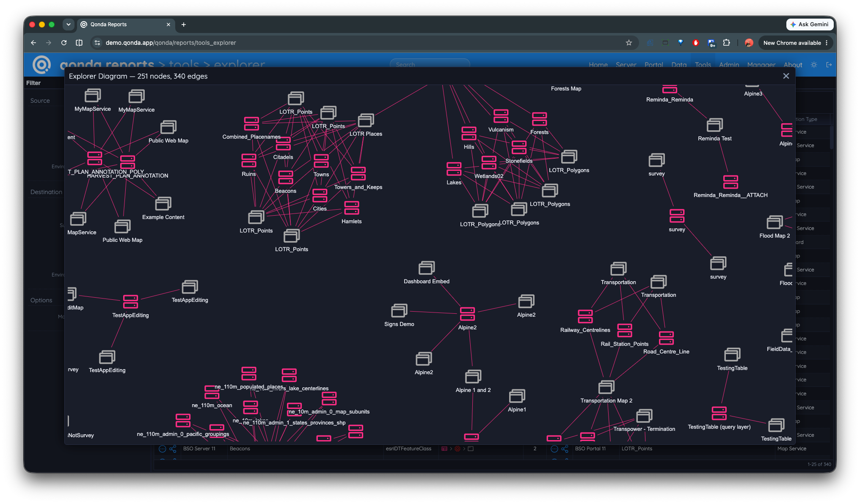Reload the page in Chrome
The height and width of the screenshot is (504, 860).
(x=64, y=43)
